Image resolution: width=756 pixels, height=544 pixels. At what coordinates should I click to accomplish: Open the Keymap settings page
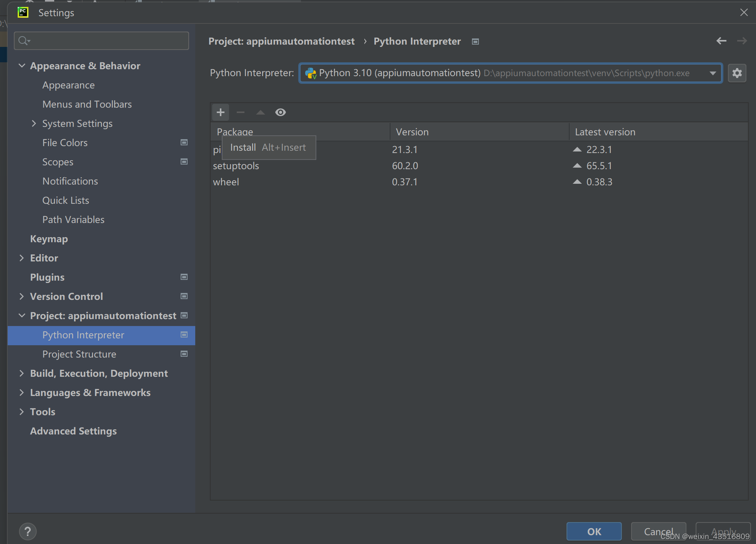[x=49, y=239]
